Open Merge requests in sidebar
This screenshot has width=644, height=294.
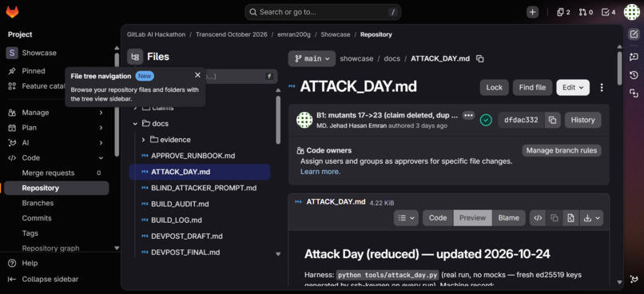click(56, 173)
